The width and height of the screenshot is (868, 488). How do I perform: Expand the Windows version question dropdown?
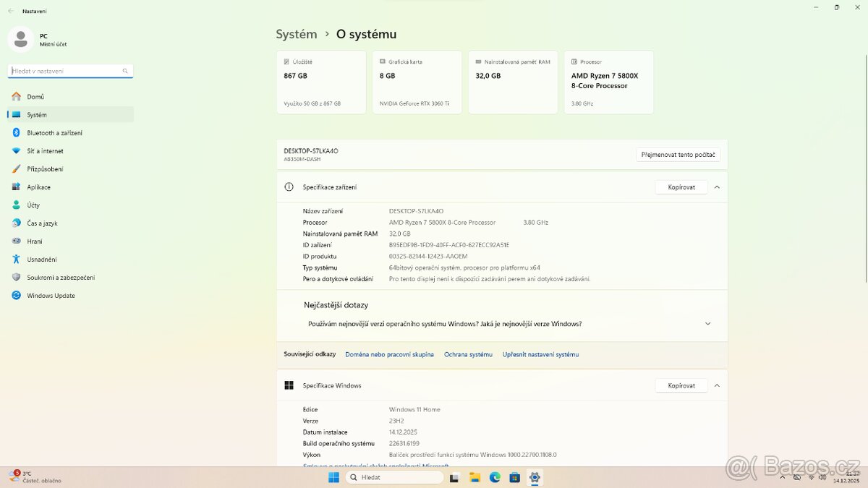pyautogui.click(x=707, y=324)
